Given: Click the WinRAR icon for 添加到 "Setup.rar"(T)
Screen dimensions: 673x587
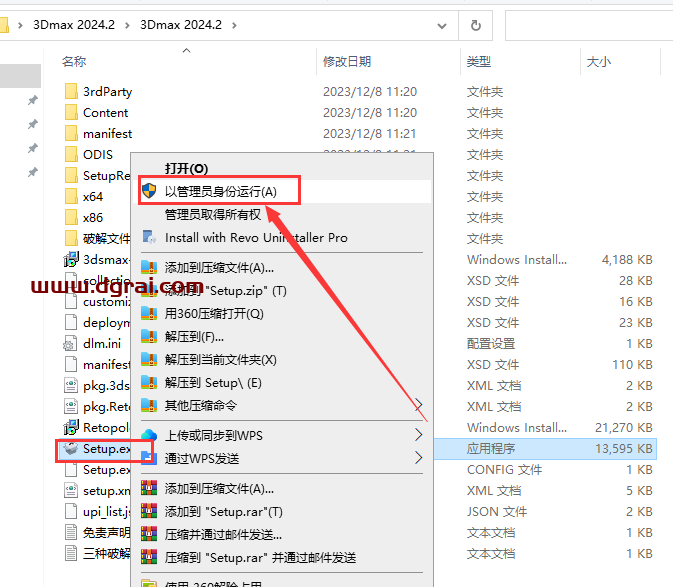Looking at the screenshot, I should pos(149,511).
